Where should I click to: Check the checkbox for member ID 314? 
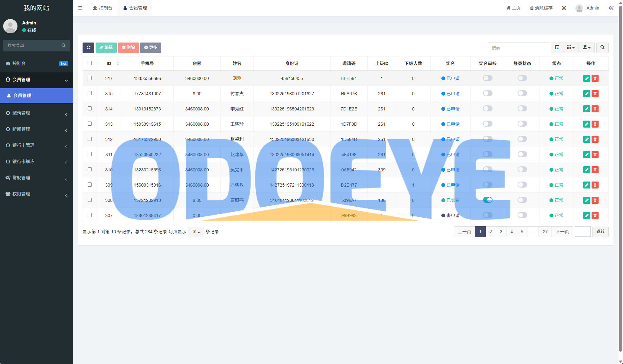click(90, 109)
